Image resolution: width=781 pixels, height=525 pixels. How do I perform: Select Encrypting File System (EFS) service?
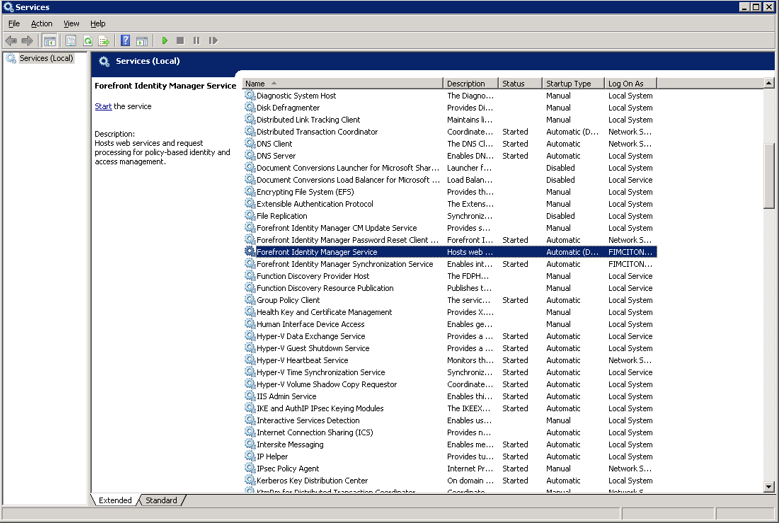point(450,192)
